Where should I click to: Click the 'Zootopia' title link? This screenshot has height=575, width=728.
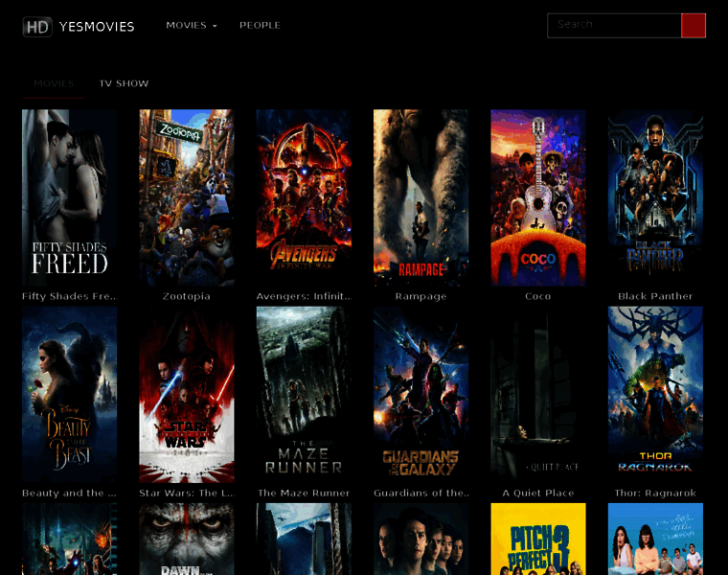[x=187, y=296]
